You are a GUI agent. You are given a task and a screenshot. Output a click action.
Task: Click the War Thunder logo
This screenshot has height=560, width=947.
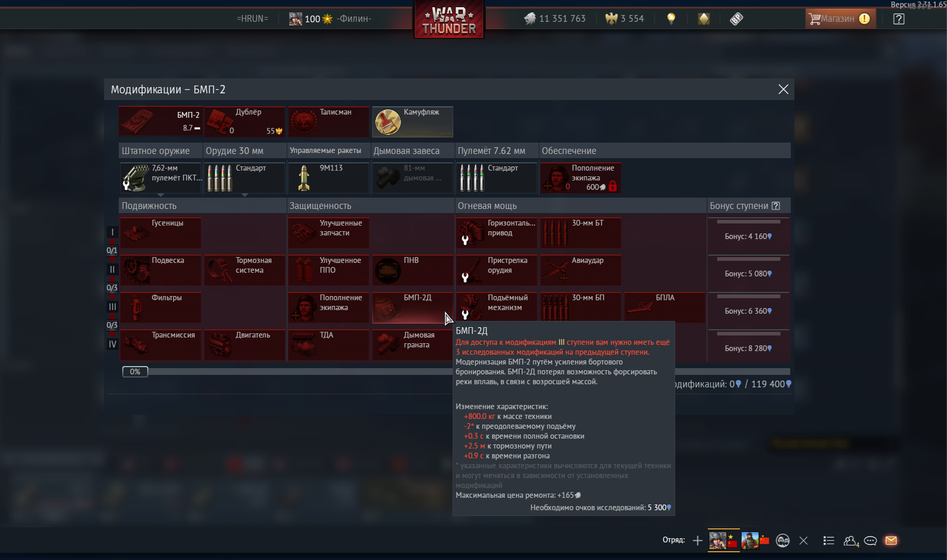449,20
